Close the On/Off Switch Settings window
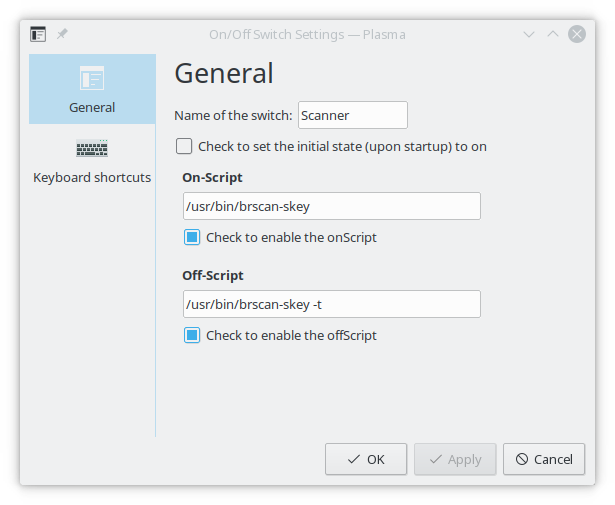 click(577, 34)
